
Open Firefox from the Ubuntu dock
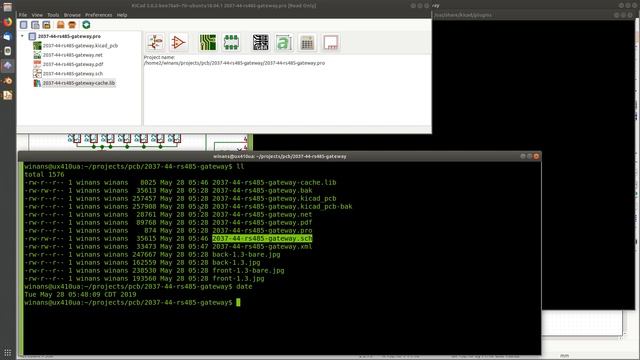(7, 22)
